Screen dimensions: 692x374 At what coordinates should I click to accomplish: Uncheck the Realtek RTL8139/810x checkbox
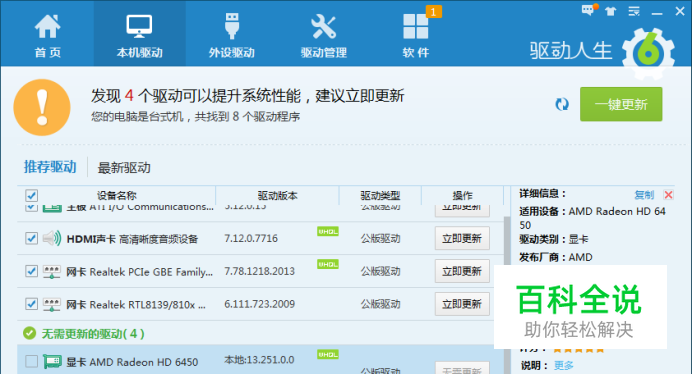tap(31, 304)
